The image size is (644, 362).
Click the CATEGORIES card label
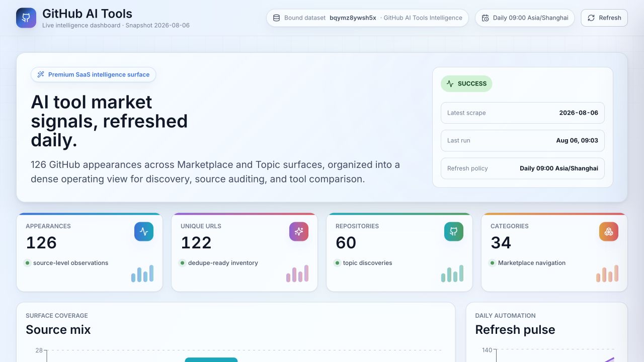[x=510, y=226]
